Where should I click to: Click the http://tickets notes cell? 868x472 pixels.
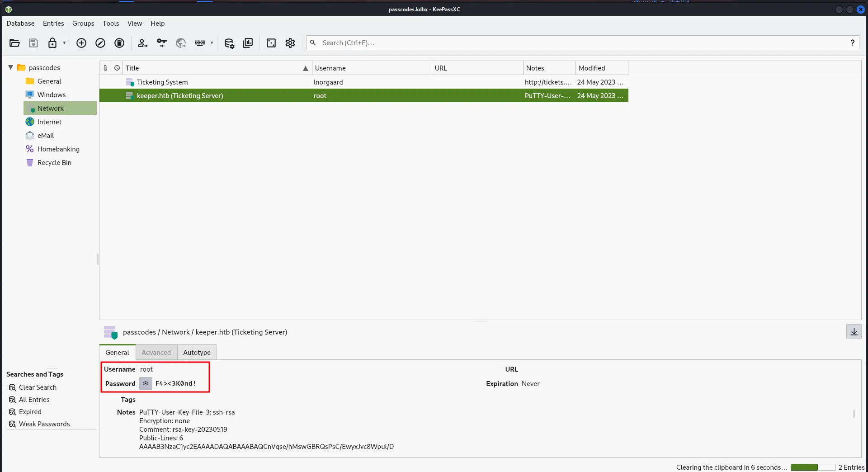click(548, 82)
